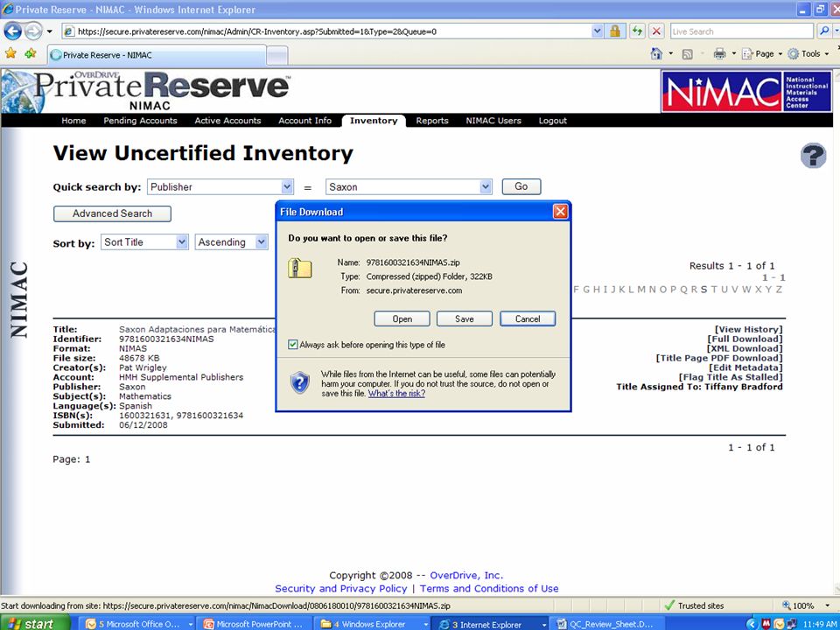Click the help question mark icon

coord(813,156)
